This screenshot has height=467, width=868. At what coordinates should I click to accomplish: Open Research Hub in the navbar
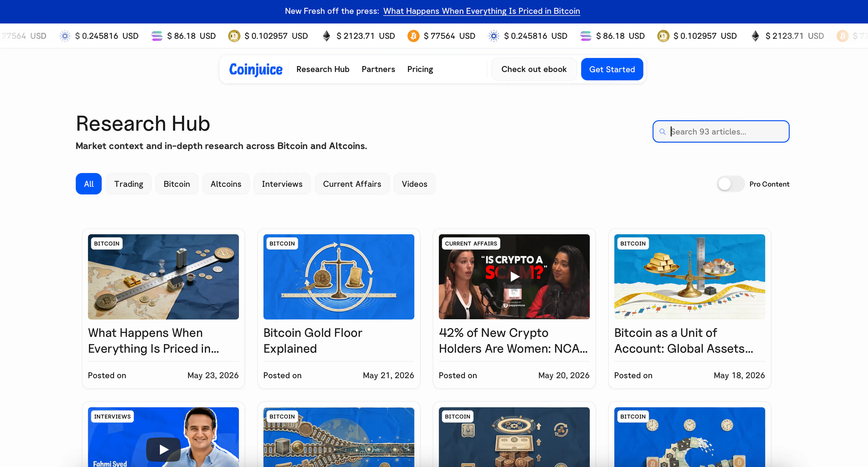pyautogui.click(x=323, y=69)
